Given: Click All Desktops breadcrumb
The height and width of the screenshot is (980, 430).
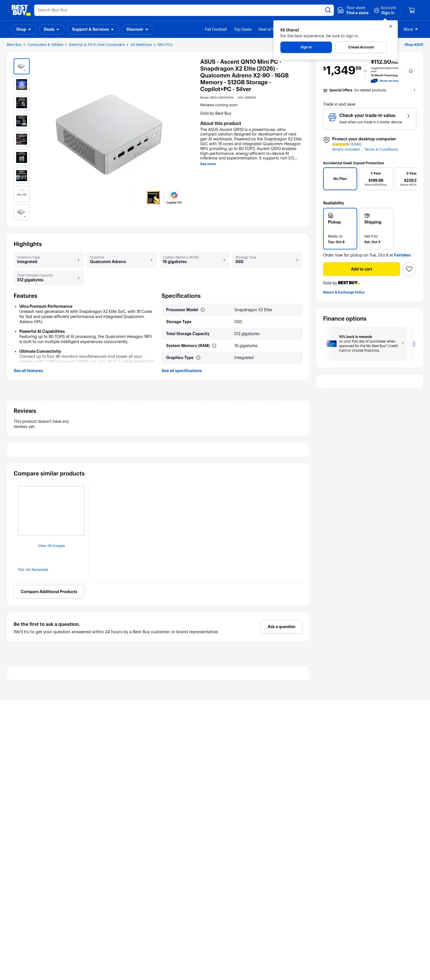Looking at the screenshot, I should [141, 44].
